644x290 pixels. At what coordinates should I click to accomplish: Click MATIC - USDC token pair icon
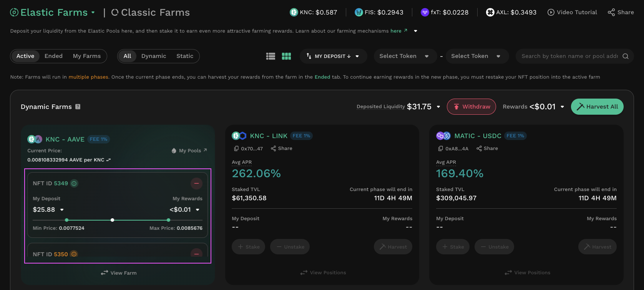[x=443, y=136]
